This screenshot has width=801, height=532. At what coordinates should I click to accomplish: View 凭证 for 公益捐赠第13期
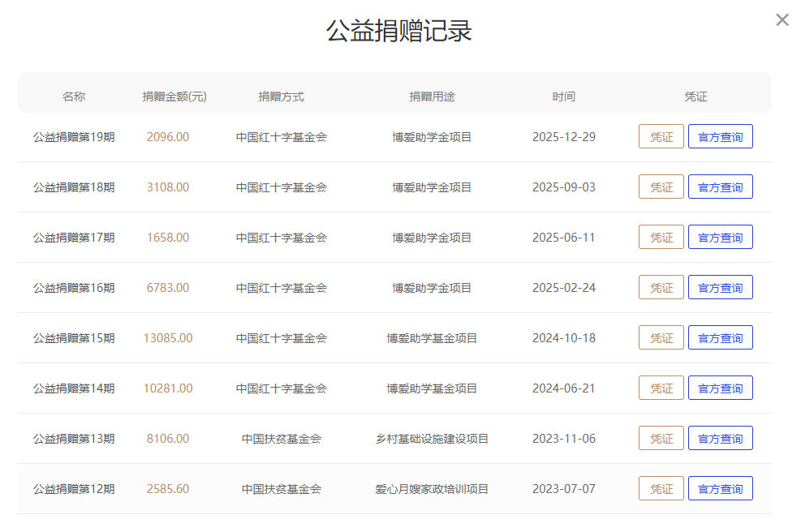(661, 439)
